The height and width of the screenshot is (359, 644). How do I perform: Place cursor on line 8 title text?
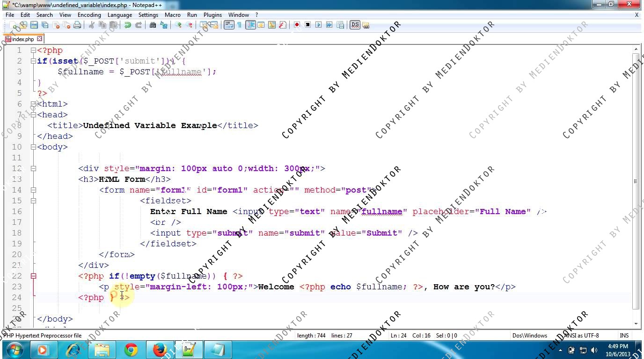click(150, 125)
